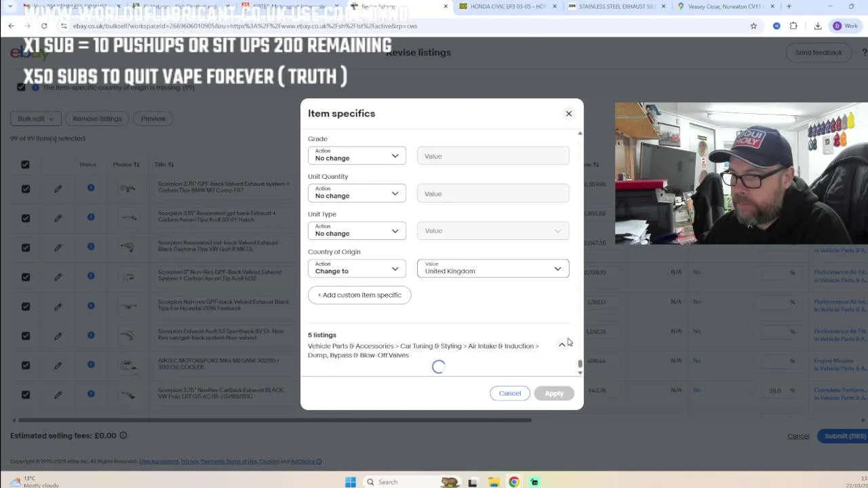The height and width of the screenshot is (488, 868).
Task: Open photo thumbnail of AIRTEC oil cooler listing
Action: (127, 365)
